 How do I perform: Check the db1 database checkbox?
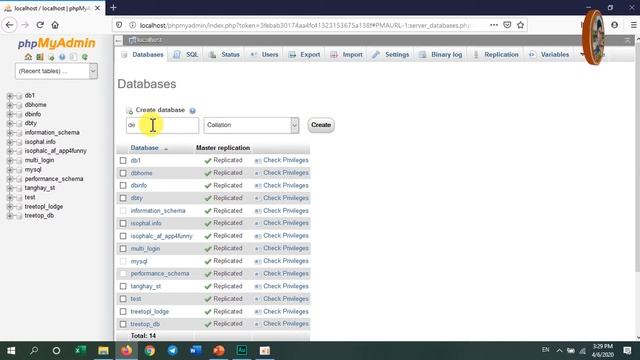pyautogui.click(x=123, y=160)
